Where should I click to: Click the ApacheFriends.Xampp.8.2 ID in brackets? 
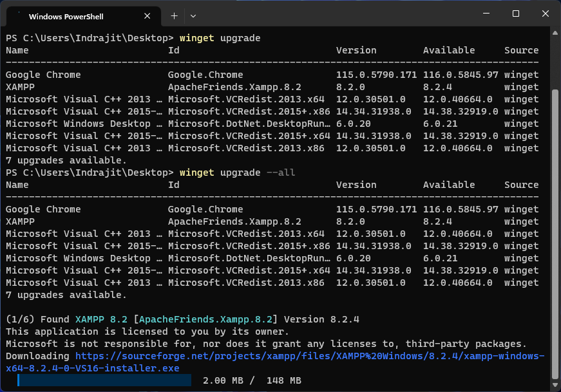click(207, 319)
